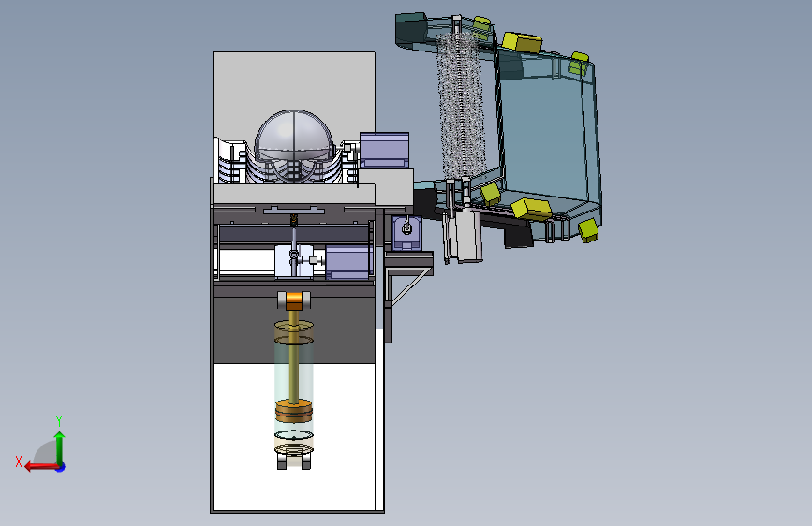The height and width of the screenshot is (526, 812).
Task: Select the orange rod-end clevis above the cylinder
Action: pyautogui.click(x=294, y=300)
